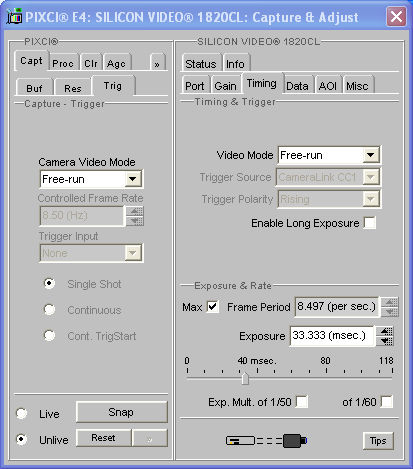Screen dimensions: 413x469
Task: Uncheck the Max frame period checkbox
Action: point(213,307)
